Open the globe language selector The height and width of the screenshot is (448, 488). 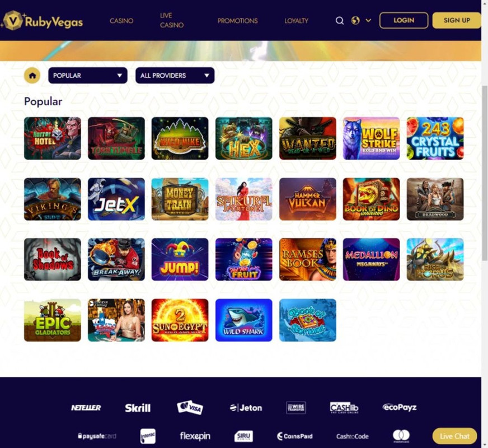[x=355, y=21]
